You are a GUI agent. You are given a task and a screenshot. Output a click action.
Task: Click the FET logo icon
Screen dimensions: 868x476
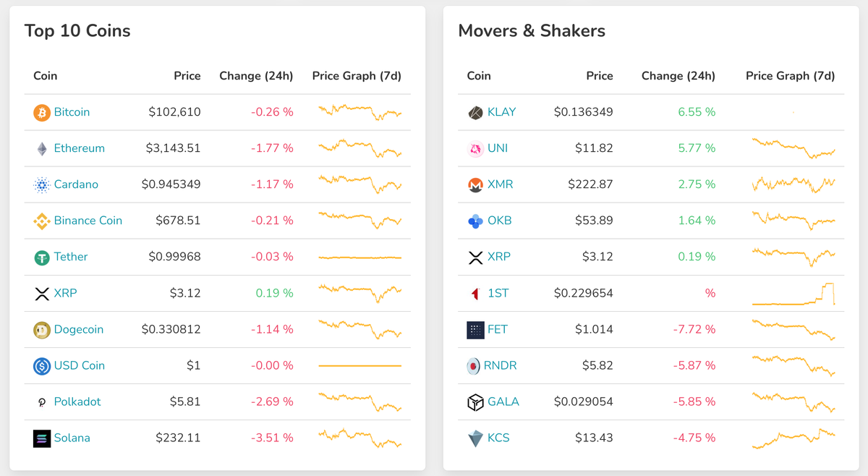point(475,330)
